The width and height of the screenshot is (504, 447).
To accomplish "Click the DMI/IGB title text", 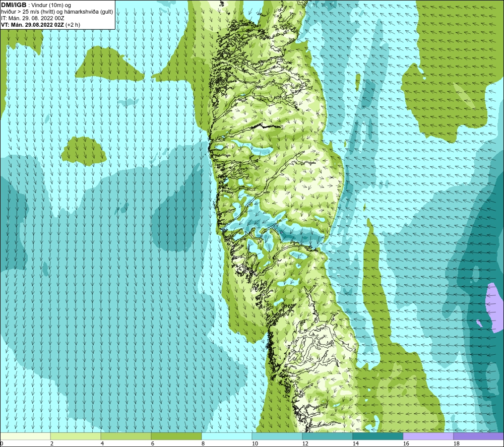I will [14, 5].
